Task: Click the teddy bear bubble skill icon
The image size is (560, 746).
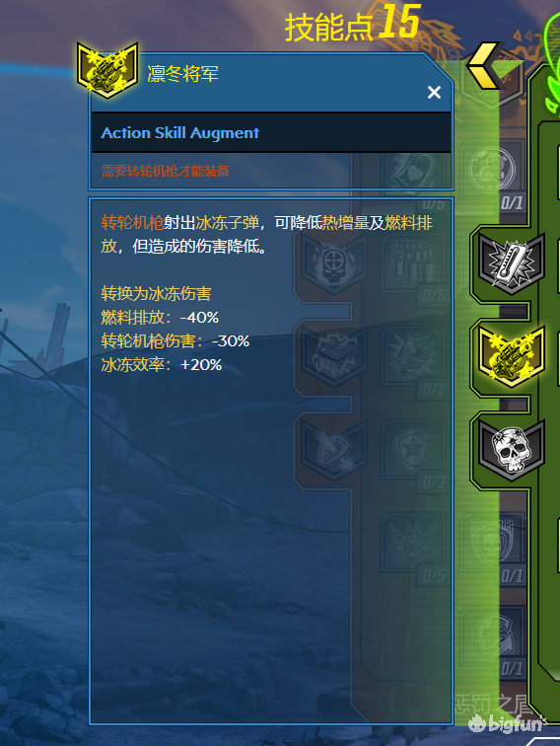Action: click(492, 170)
